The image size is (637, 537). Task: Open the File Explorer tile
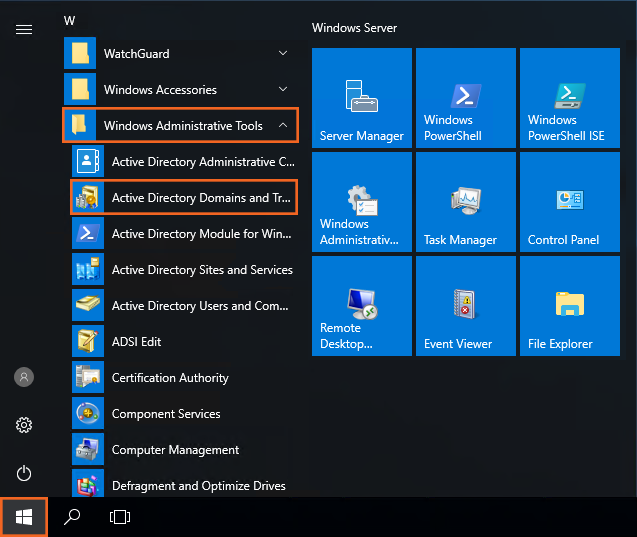coord(569,306)
